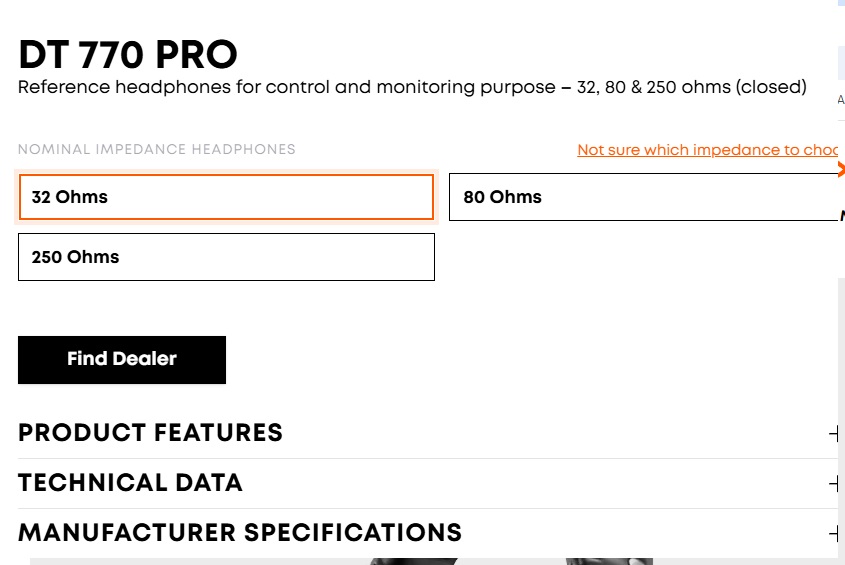Select the 32 Ohms impedance option
845x565 pixels.
226,197
